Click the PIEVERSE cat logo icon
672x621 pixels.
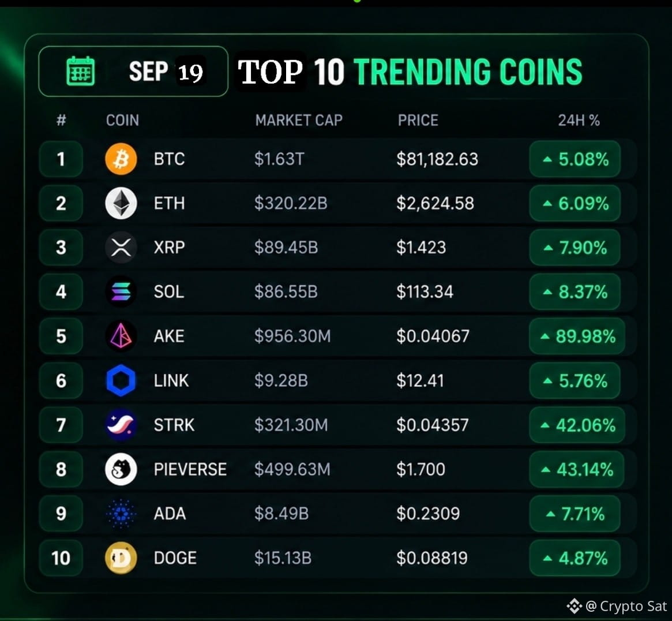121,469
